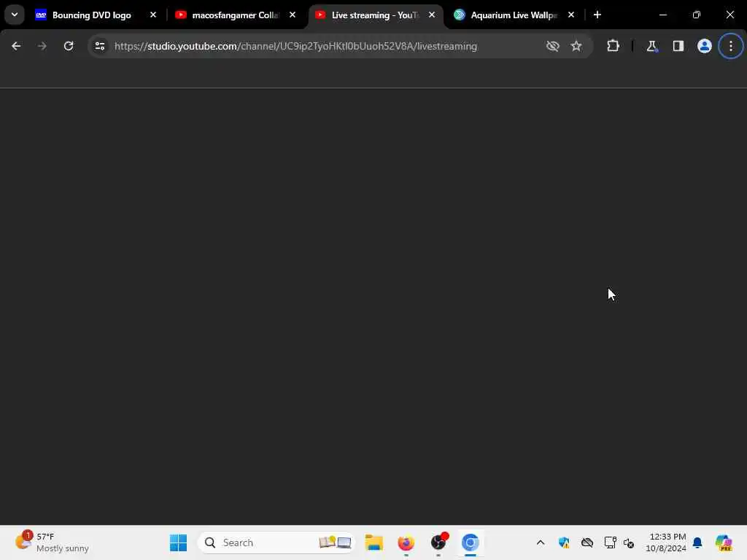Open a new browser tab
The height and width of the screenshot is (560, 747).
coord(597,15)
